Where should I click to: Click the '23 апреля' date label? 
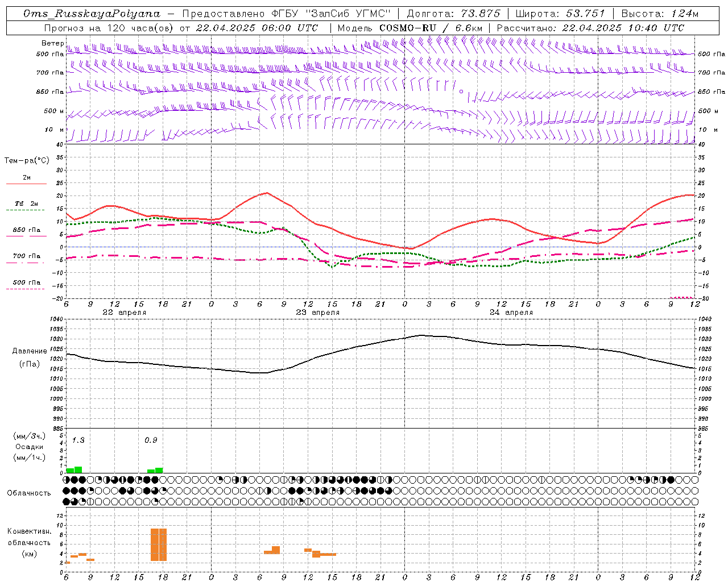point(317,313)
